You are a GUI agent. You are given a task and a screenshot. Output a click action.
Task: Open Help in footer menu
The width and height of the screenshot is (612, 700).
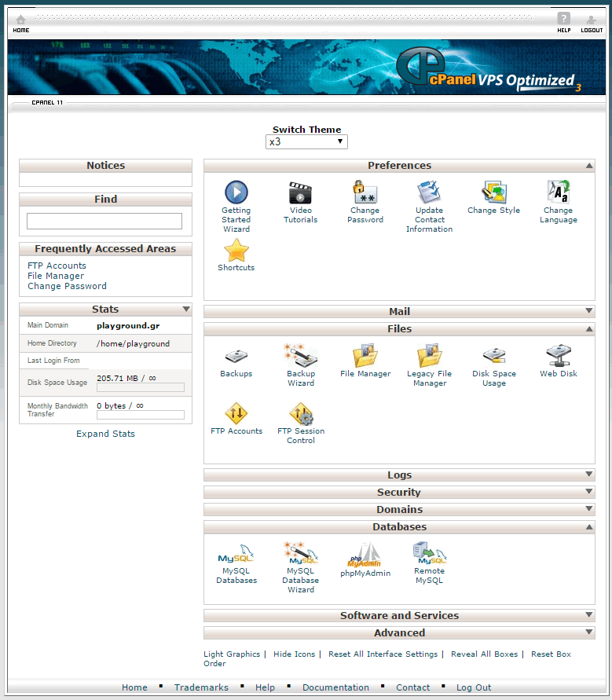(266, 687)
